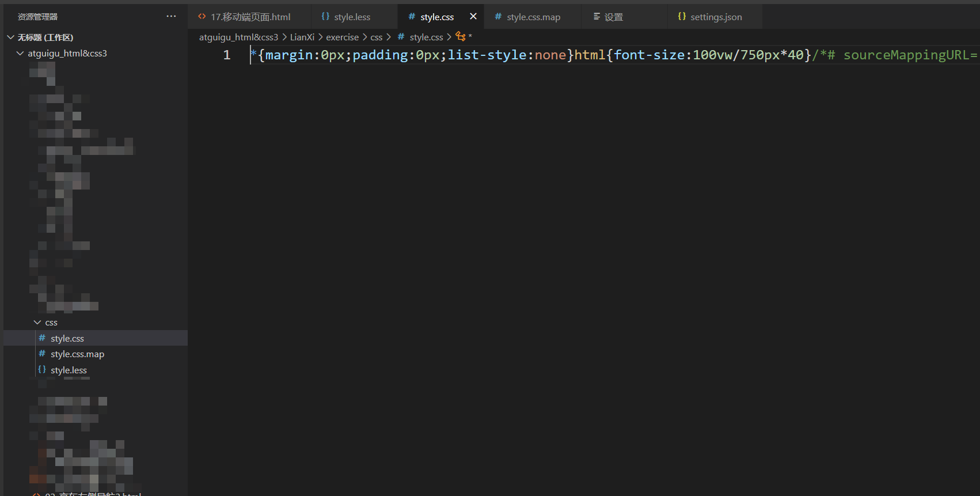Collapse the atguigu_html&css3 folder

click(20, 54)
